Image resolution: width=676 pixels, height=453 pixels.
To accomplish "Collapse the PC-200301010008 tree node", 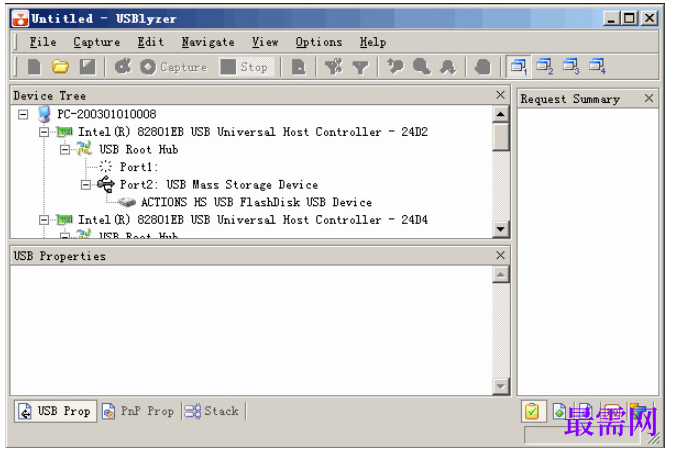I will click(x=23, y=114).
